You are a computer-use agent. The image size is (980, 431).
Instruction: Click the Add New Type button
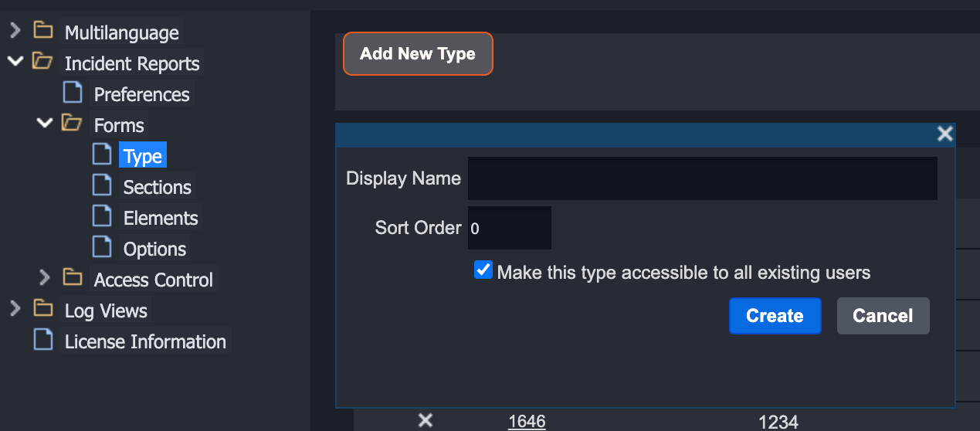[418, 54]
